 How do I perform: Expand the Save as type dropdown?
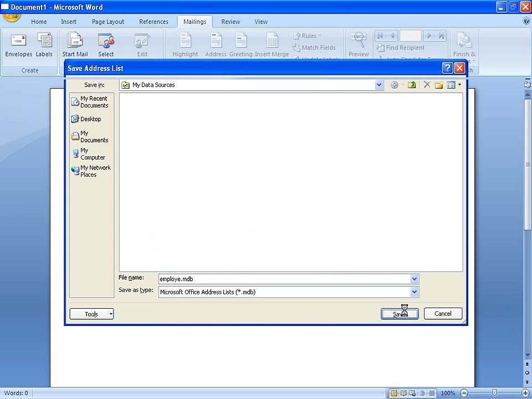415,292
